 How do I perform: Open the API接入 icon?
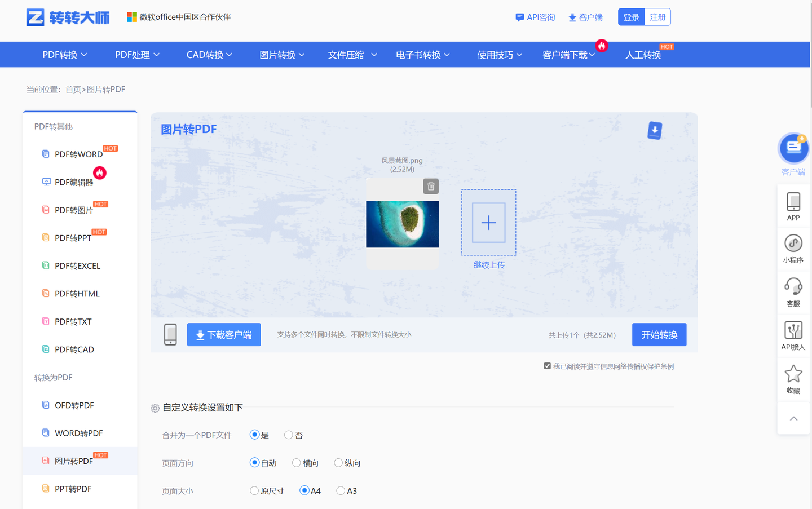point(793,330)
